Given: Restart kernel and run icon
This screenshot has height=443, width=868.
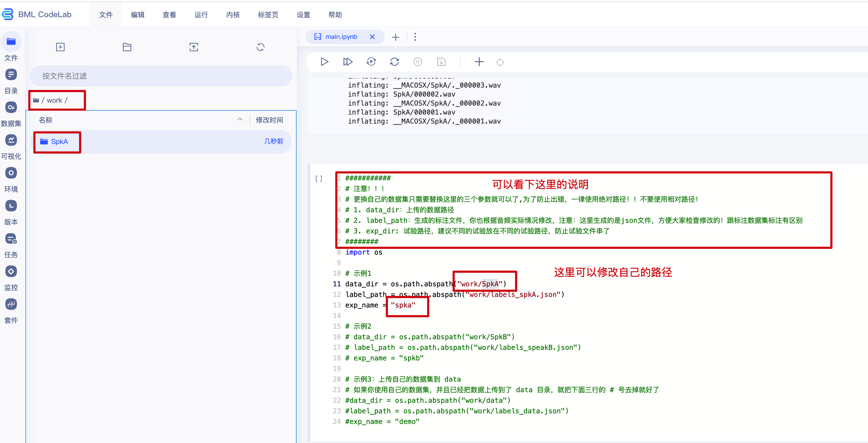Looking at the screenshot, I should [371, 62].
